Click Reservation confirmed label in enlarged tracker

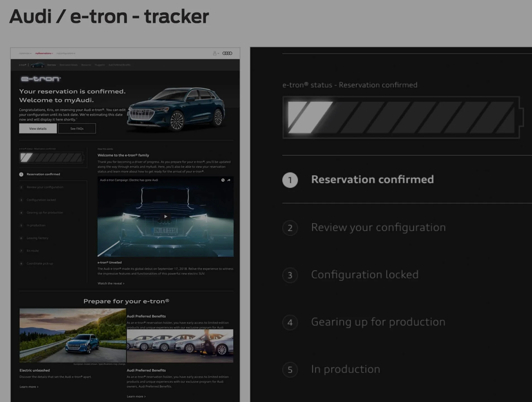373,180
